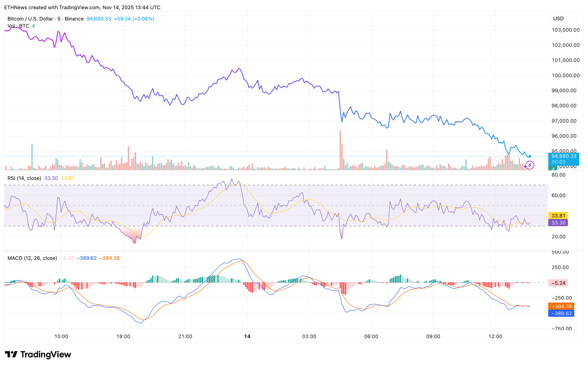Select the Vol · BTC indicator legend
This screenshot has width=588, height=367.
18,26
